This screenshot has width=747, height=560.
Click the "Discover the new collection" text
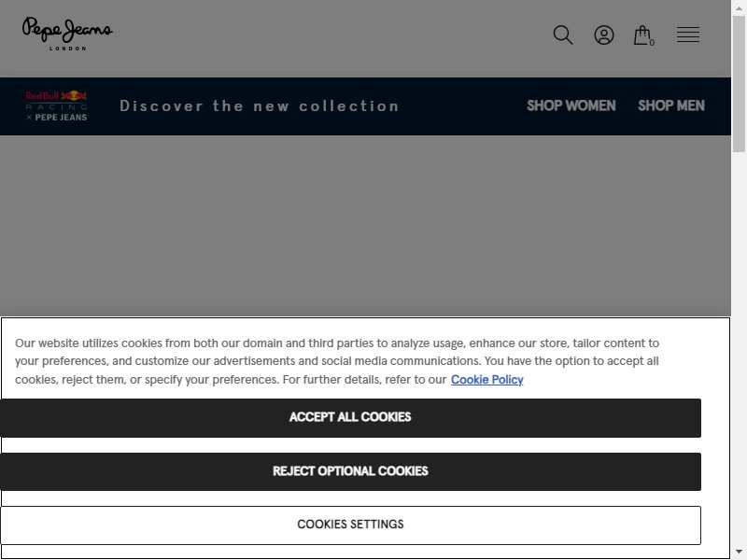pyautogui.click(x=260, y=105)
